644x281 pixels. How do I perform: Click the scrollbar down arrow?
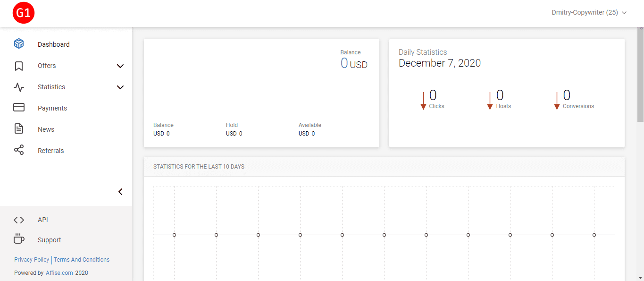640,277
